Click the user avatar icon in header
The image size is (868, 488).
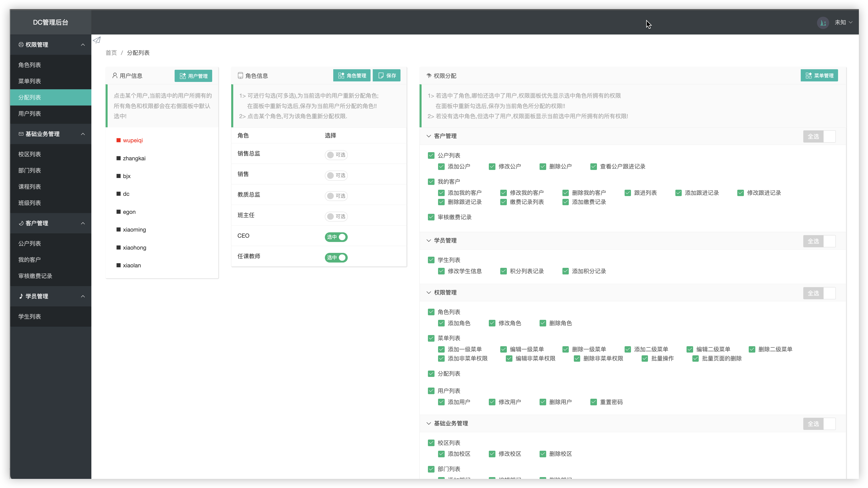click(x=823, y=23)
